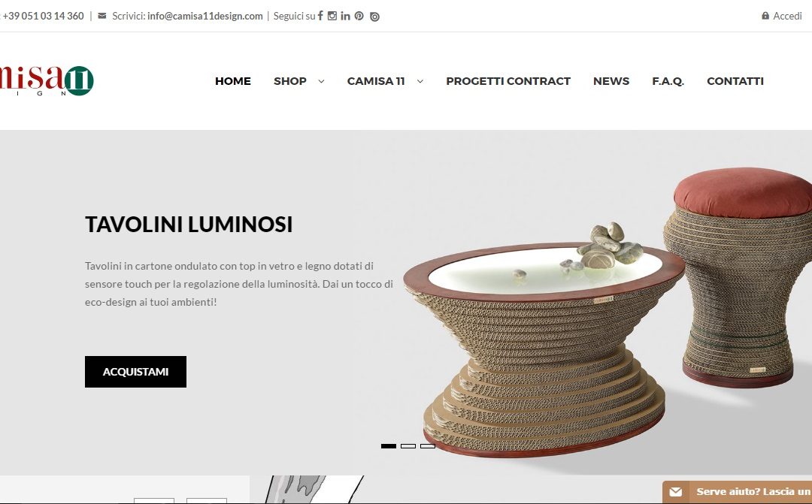This screenshot has height=504, width=812.
Task: Click the envelope icon beside Scrivici
Action: point(102,16)
